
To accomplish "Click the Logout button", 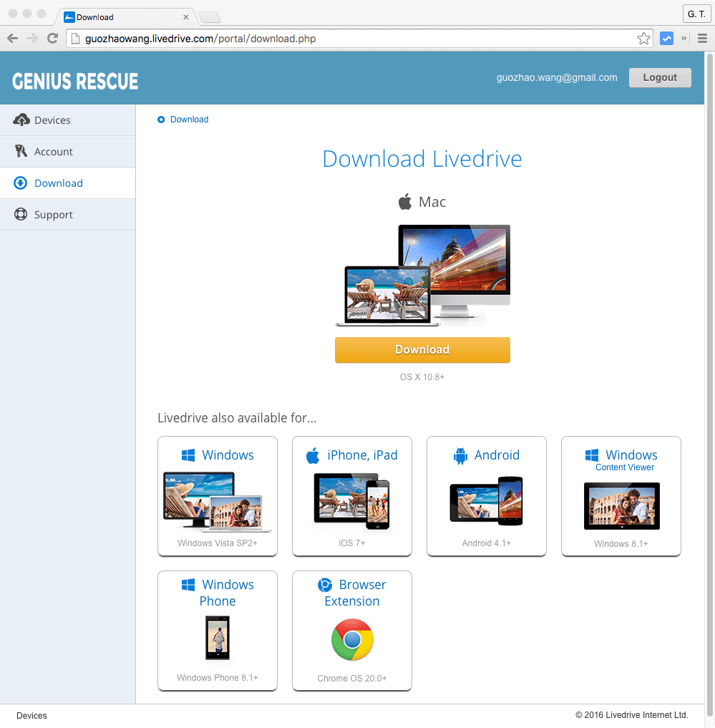I will coord(659,77).
